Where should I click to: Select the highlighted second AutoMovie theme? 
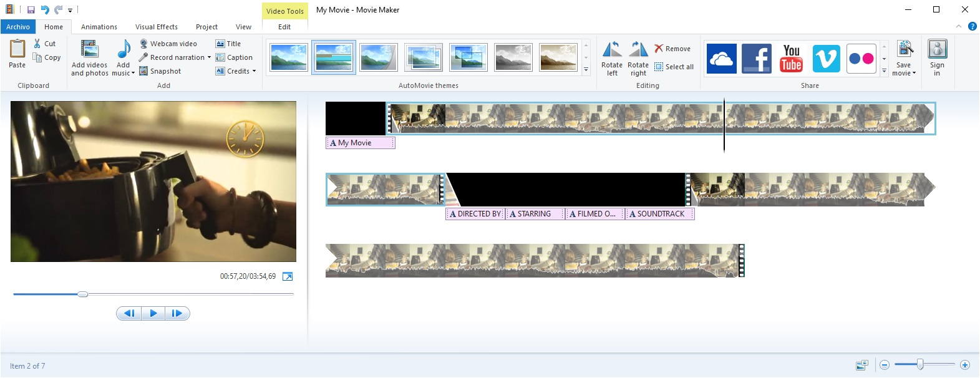pos(334,57)
